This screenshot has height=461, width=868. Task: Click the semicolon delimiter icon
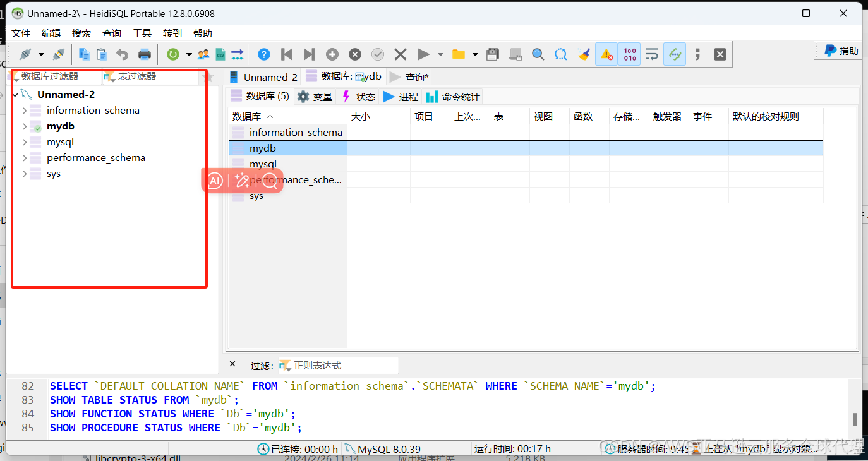click(x=697, y=54)
